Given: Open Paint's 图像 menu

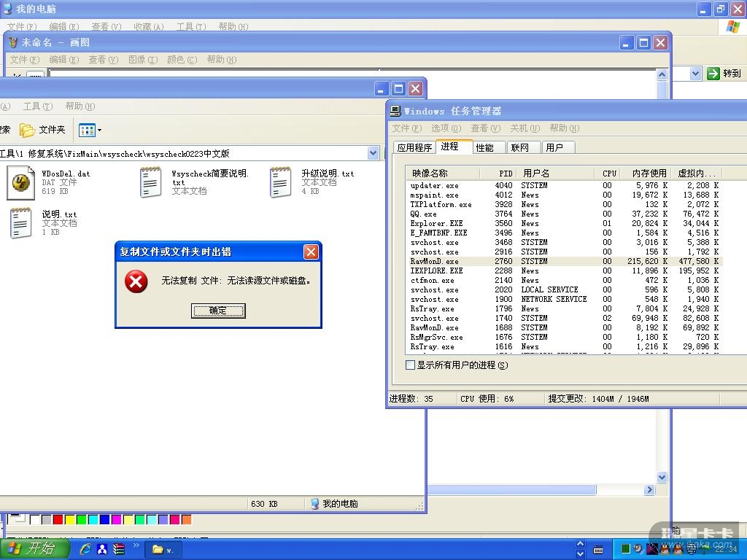Looking at the screenshot, I should coord(143,60).
